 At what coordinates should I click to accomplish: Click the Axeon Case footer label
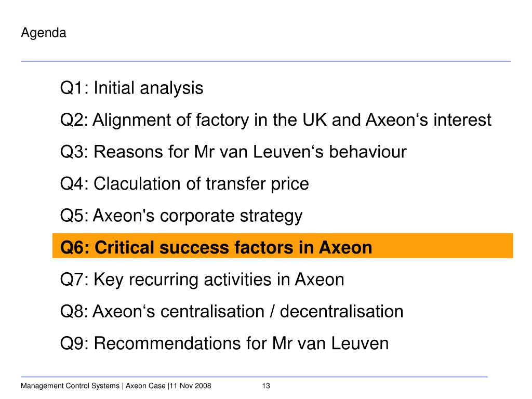145,386
